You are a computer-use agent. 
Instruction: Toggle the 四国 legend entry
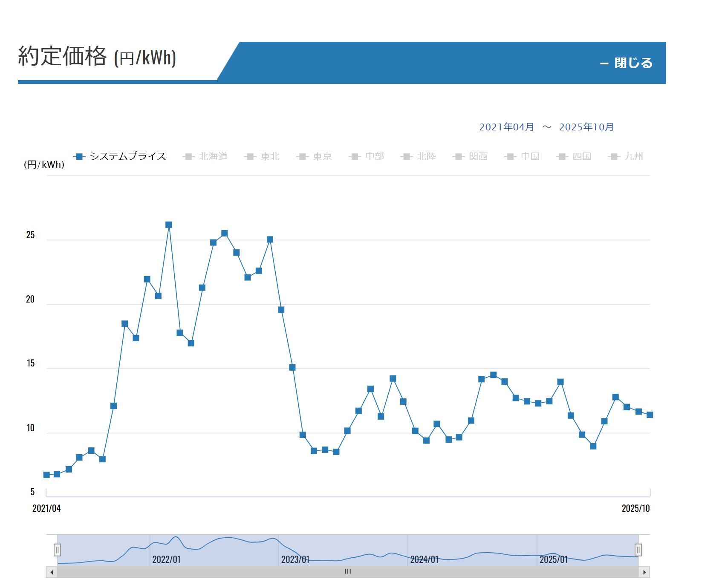[575, 156]
